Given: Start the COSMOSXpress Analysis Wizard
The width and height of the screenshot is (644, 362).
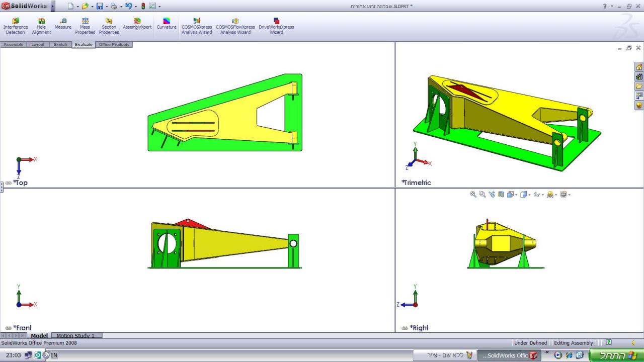Looking at the screenshot, I should click(197, 26).
